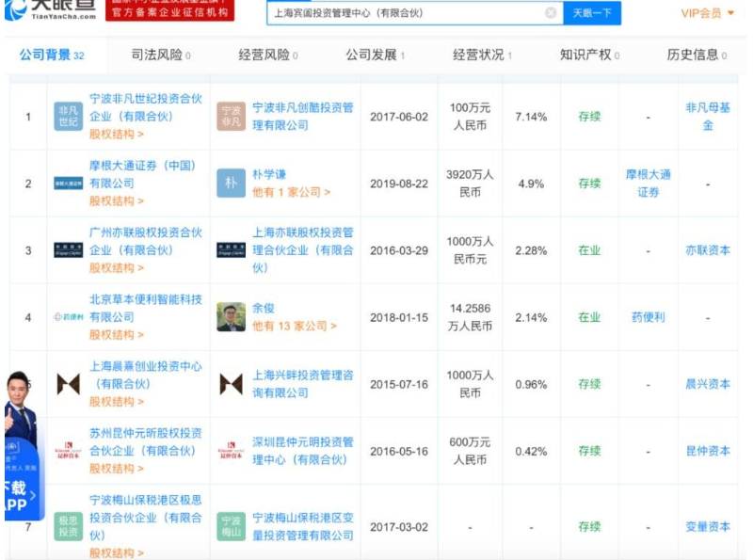Image resolution: width=753 pixels, height=560 pixels.
Task: Open the 药便利 logo for 北京草本便利智能科技
Action: 68,317
